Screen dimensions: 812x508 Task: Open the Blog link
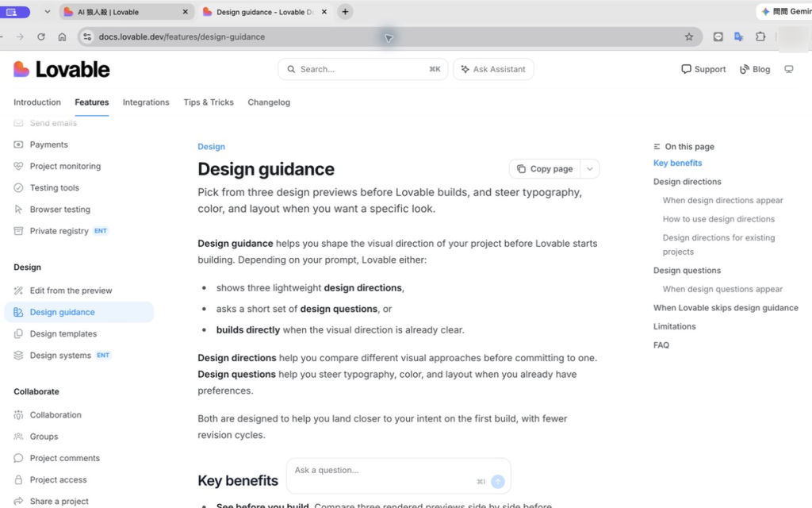point(755,70)
